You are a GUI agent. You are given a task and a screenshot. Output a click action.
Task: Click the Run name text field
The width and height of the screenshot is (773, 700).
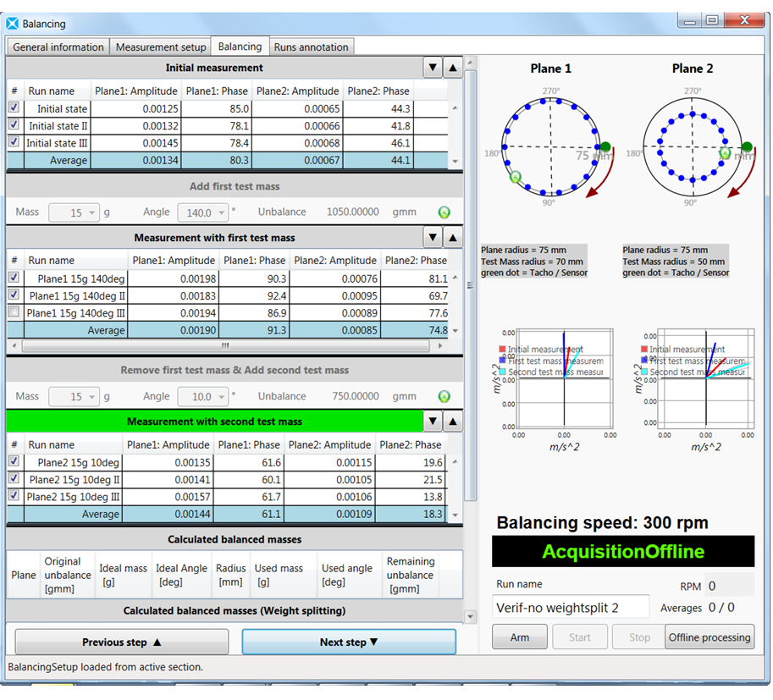tap(570, 608)
